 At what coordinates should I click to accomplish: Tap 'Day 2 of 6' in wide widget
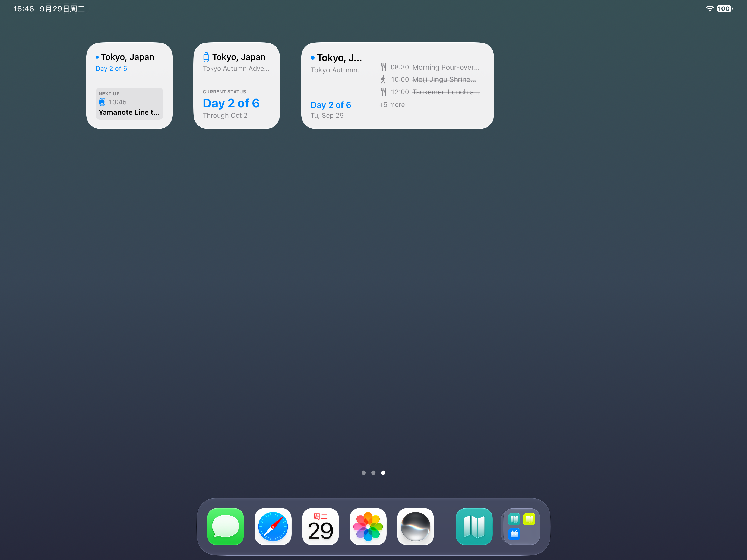click(331, 105)
